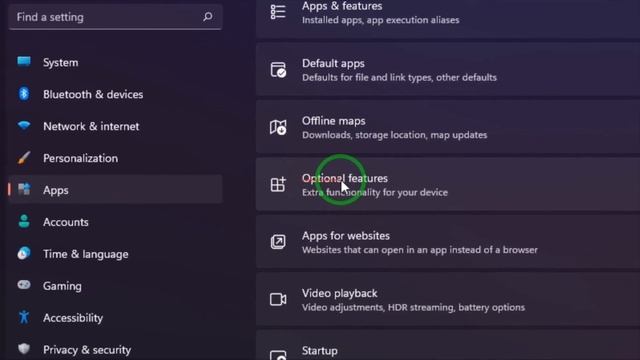This screenshot has width=640, height=360.
Task: Click the Personalization paintbrush icon
Action: 24,158
